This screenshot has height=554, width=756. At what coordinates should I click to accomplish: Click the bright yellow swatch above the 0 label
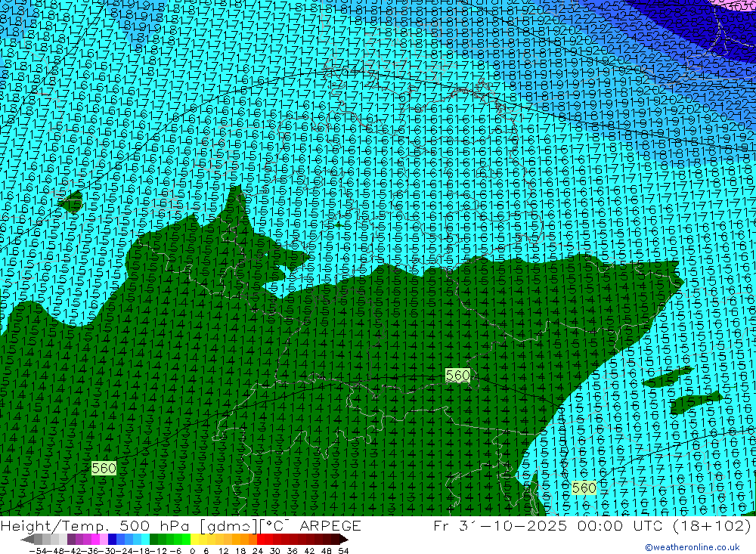[x=195, y=539]
